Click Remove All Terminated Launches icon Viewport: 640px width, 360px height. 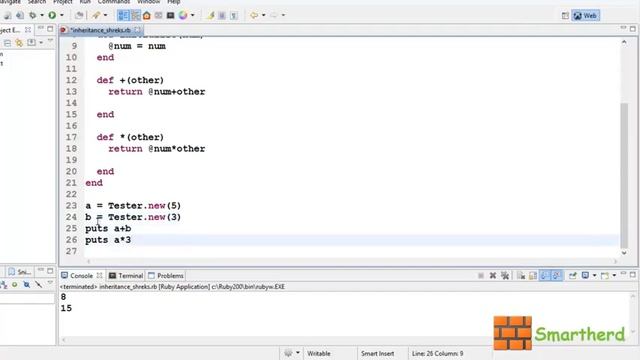pos(505,276)
